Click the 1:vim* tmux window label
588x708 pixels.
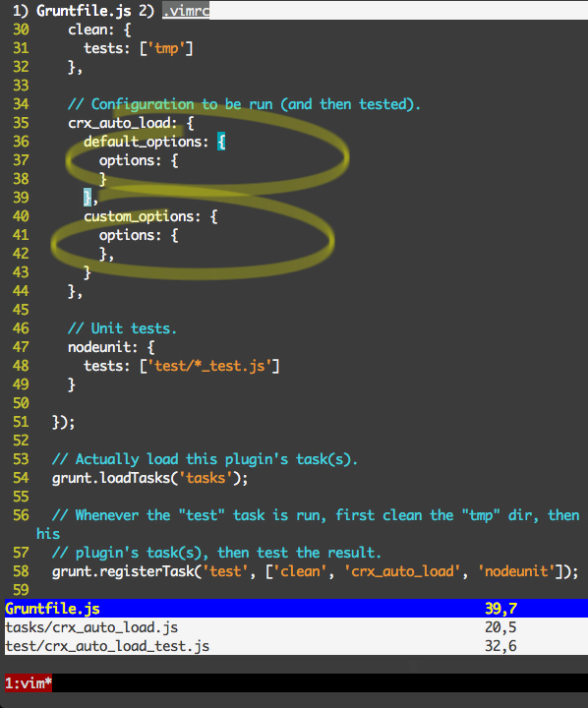[29, 682]
